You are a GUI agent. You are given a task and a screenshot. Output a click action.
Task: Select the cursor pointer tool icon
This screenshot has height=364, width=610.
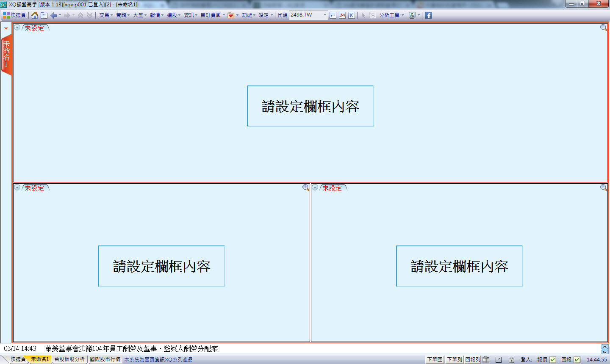363,15
